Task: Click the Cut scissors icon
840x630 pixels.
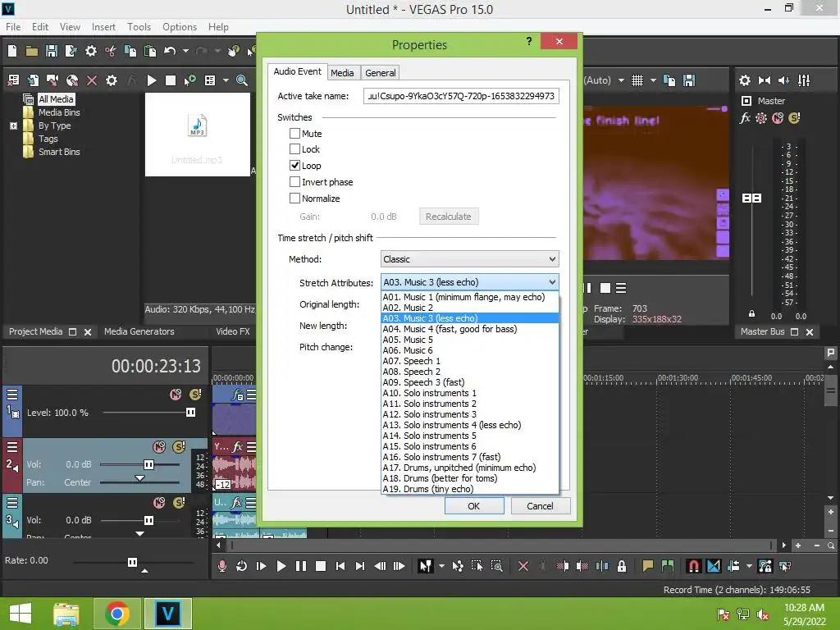Action: tap(111, 51)
